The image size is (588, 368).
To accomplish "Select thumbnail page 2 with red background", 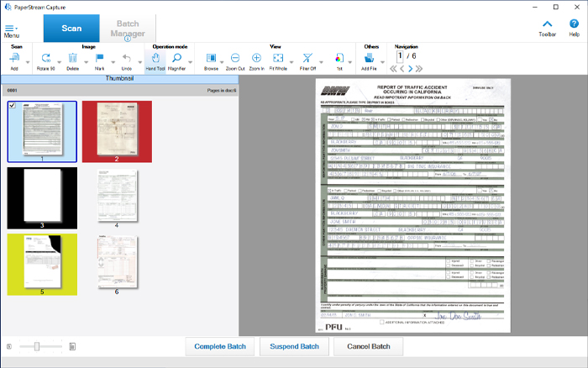I will pyautogui.click(x=117, y=132).
